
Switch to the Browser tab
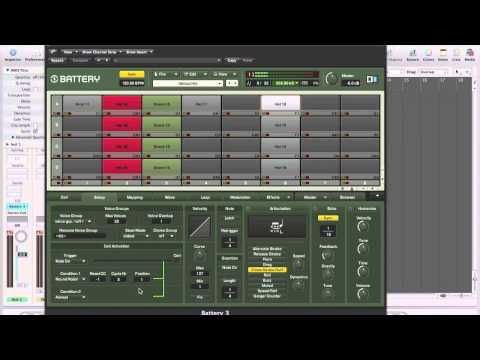(347, 197)
